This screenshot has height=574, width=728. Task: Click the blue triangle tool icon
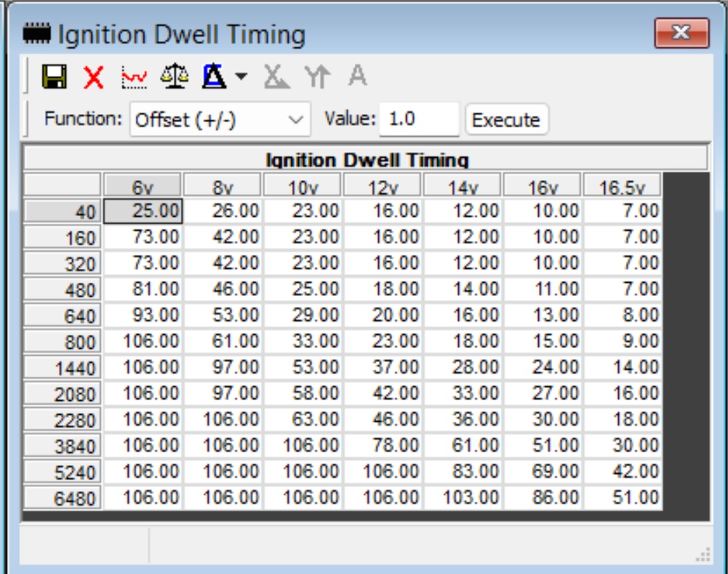tap(213, 76)
